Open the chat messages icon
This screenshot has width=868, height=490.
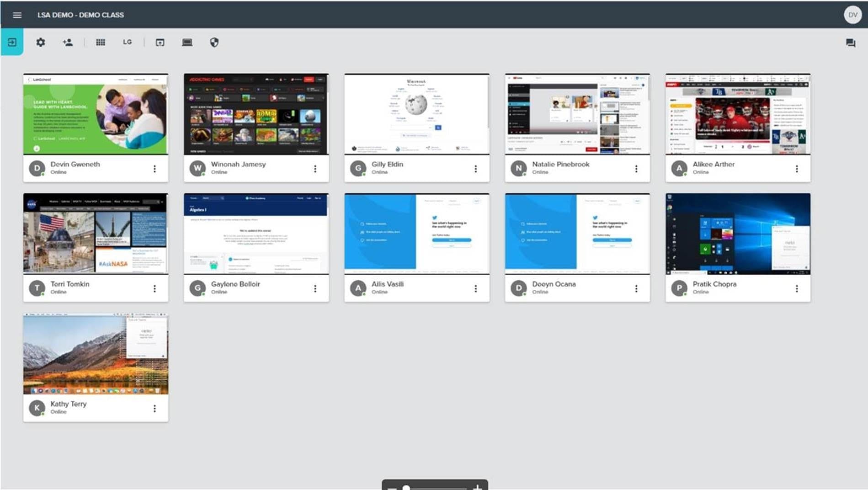pos(850,43)
